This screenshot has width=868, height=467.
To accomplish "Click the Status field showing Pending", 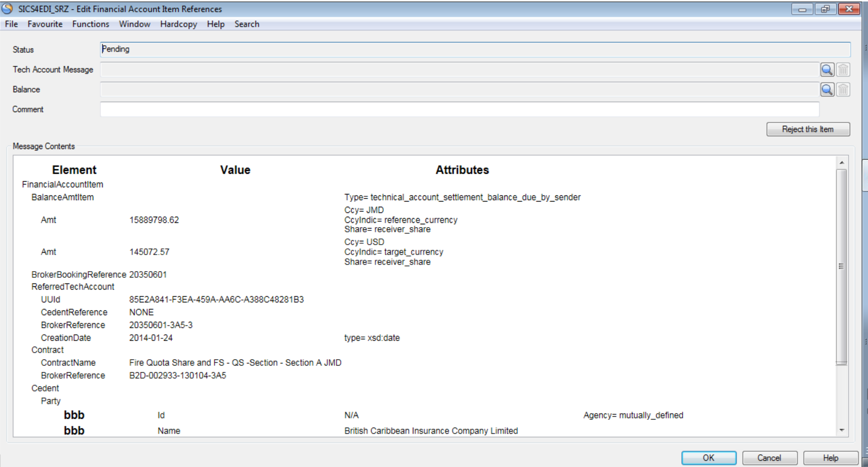I will click(x=475, y=49).
